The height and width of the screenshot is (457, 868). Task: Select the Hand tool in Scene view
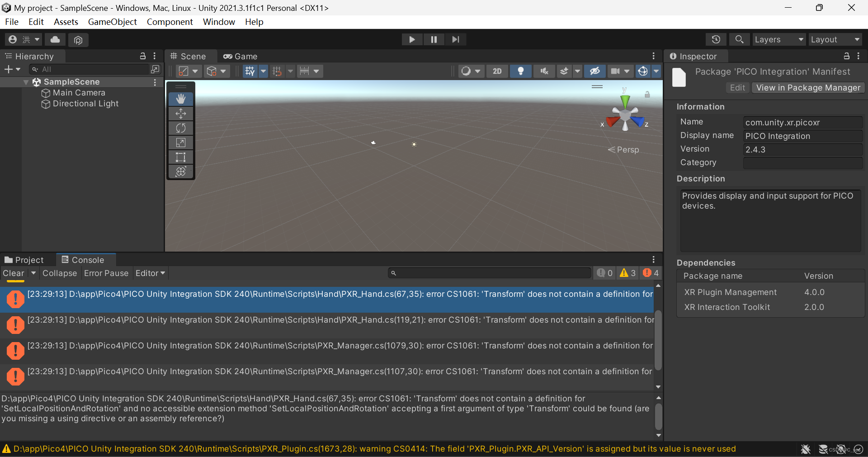180,99
